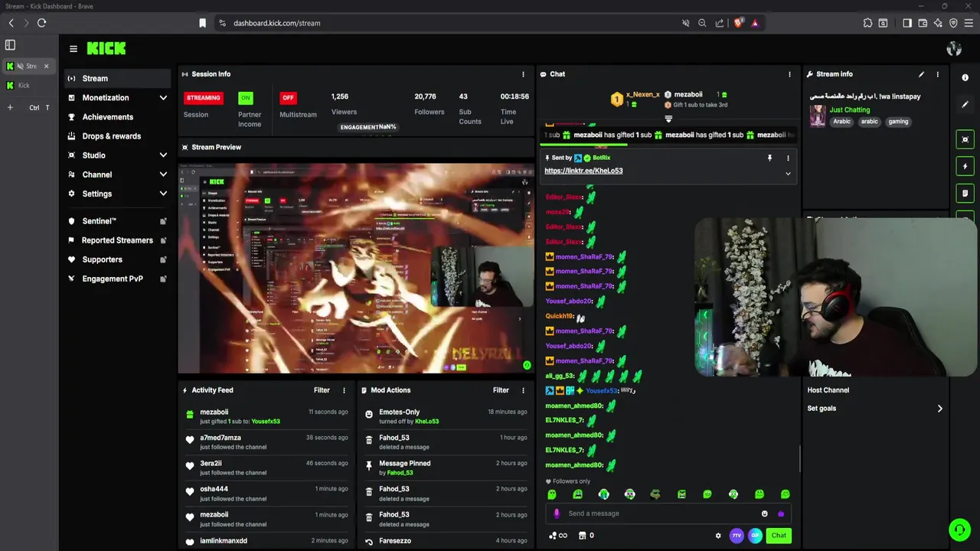Toggle Multistream OFF switch
Screen dimensions: 980x551
(x=288, y=98)
